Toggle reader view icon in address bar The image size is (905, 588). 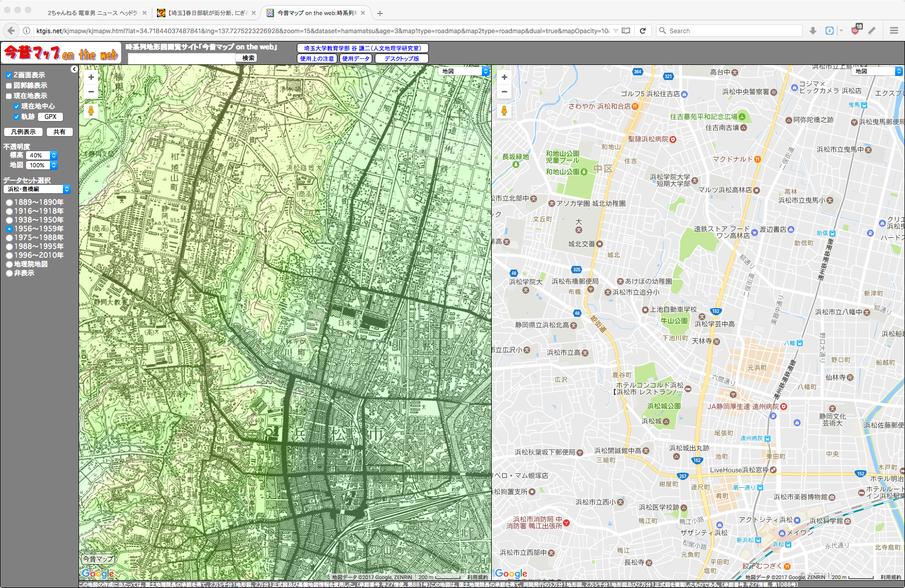[626, 31]
